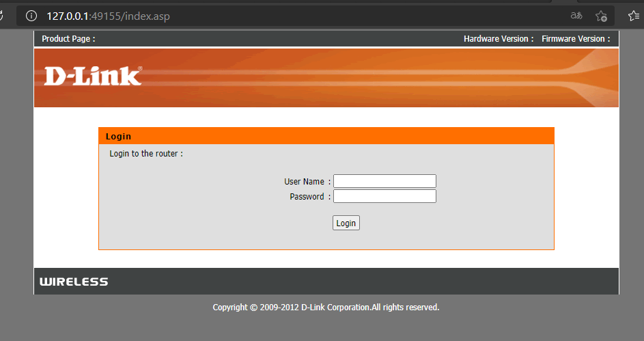This screenshot has height=341, width=644.
Task: Click the WIRELESS footer logo
Action: [x=74, y=282]
